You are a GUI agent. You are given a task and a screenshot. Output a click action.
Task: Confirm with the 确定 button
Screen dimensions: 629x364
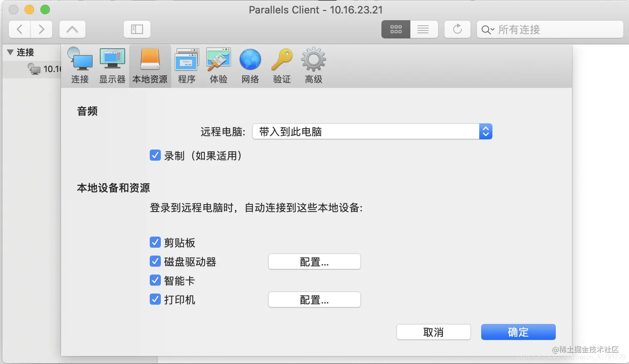pyautogui.click(x=518, y=332)
